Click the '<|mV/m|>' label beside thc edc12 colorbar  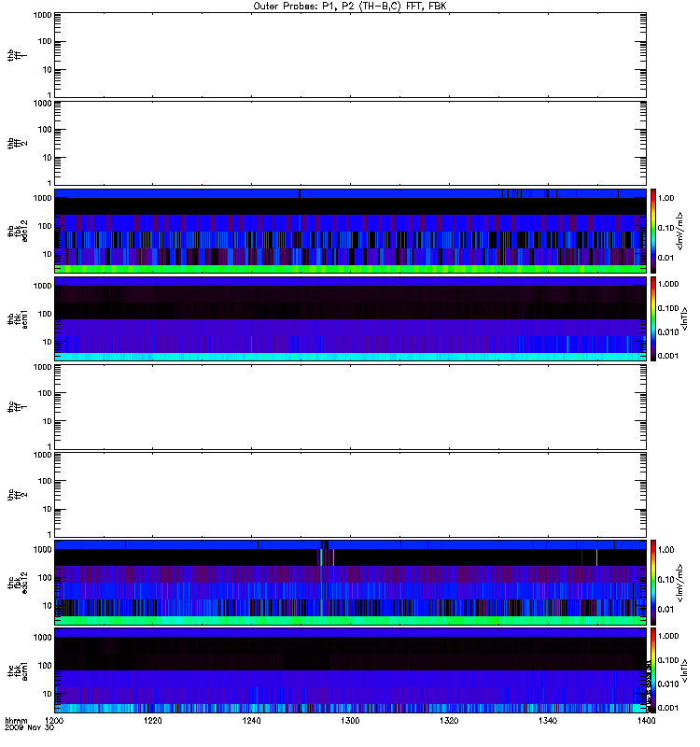(679, 582)
